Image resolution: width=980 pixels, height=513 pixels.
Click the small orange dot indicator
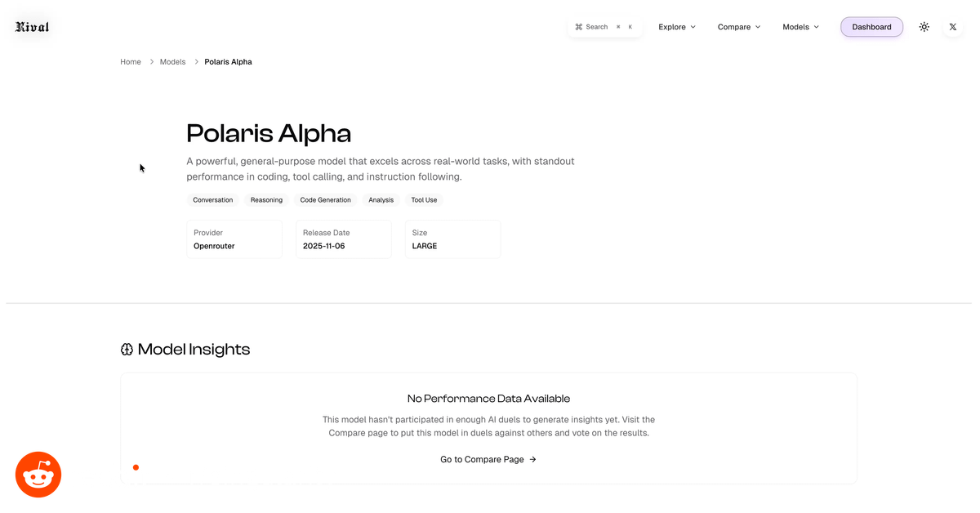point(136,467)
